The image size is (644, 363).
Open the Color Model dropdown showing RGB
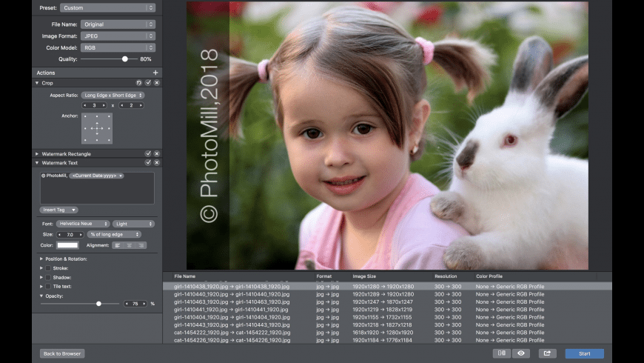coord(118,47)
